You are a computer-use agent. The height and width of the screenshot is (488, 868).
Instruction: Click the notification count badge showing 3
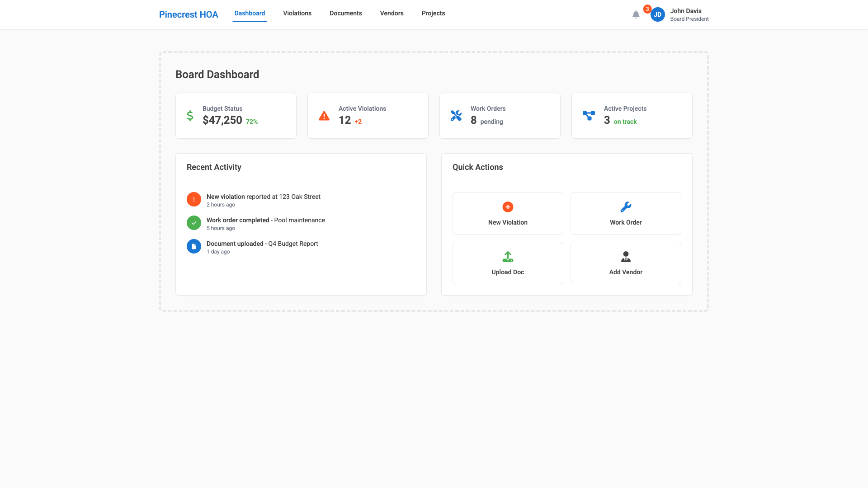647,9
